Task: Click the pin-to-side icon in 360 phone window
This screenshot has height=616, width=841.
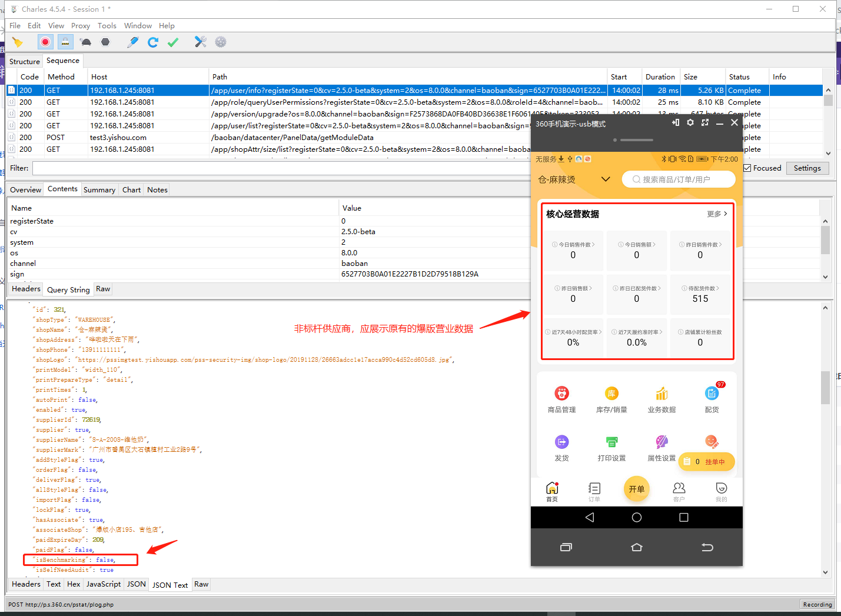Action: (676, 122)
